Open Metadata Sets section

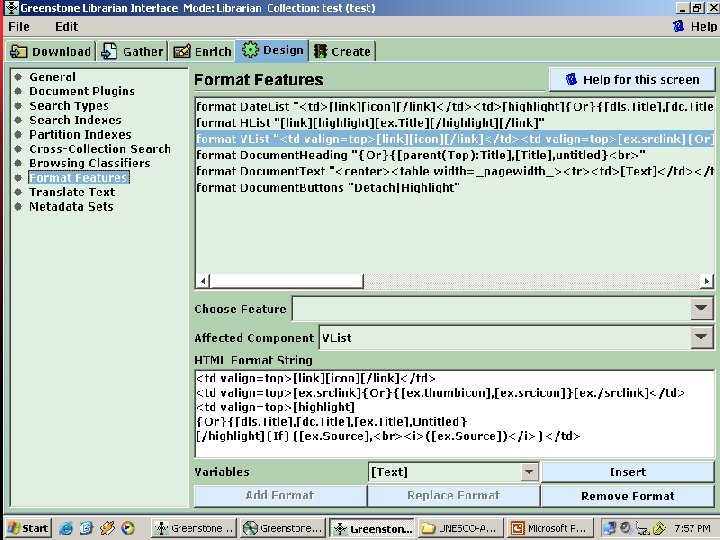point(71,207)
